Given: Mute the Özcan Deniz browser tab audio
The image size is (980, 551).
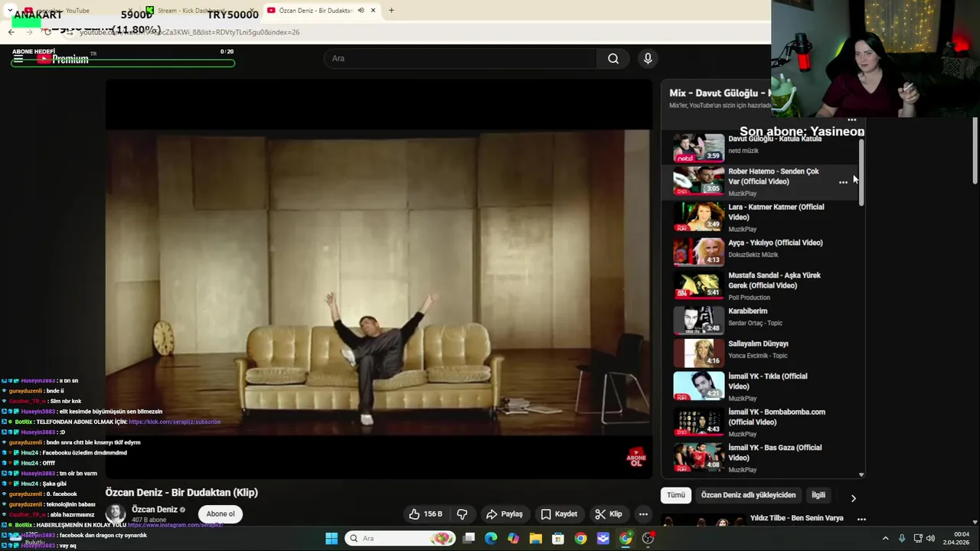Looking at the screenshot, I should tap(361, 11).
